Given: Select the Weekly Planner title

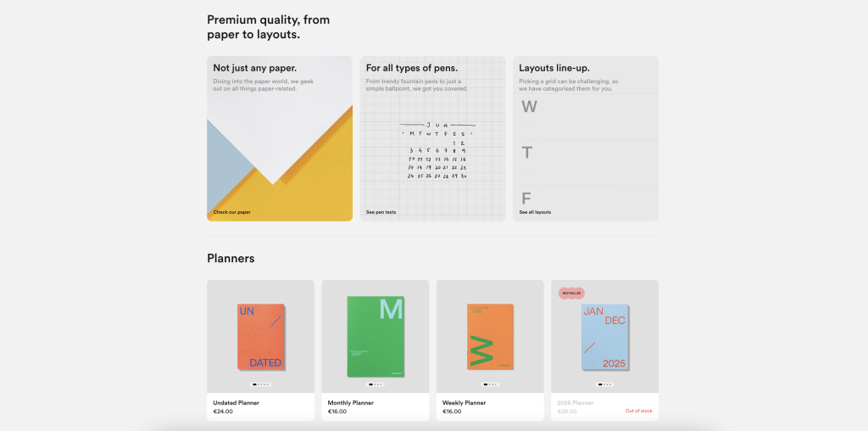Looking at the screenshot, I should pos(464,403).
